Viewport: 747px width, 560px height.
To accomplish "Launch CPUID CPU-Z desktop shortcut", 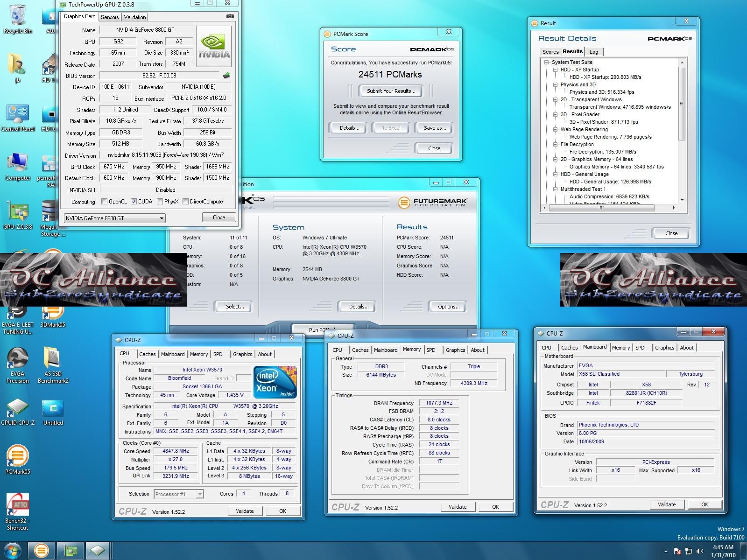I will click(18, 412).
